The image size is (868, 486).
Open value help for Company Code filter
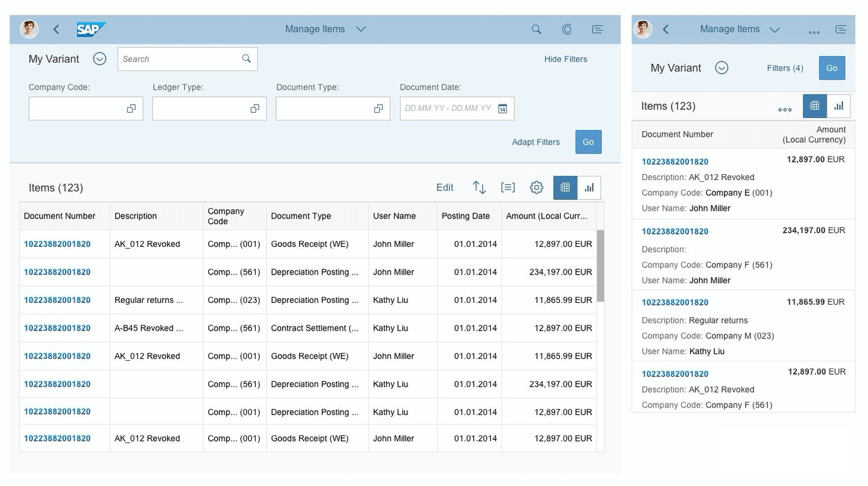click(131, 108)
